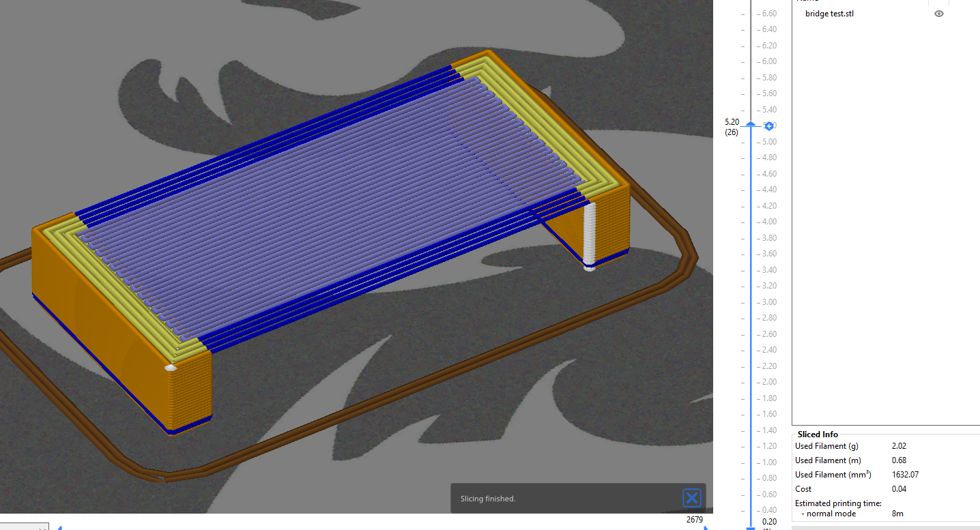Screen dimensions: 980x530
Task: Select bridge test.stl in the model list
Action: point(829,13)
